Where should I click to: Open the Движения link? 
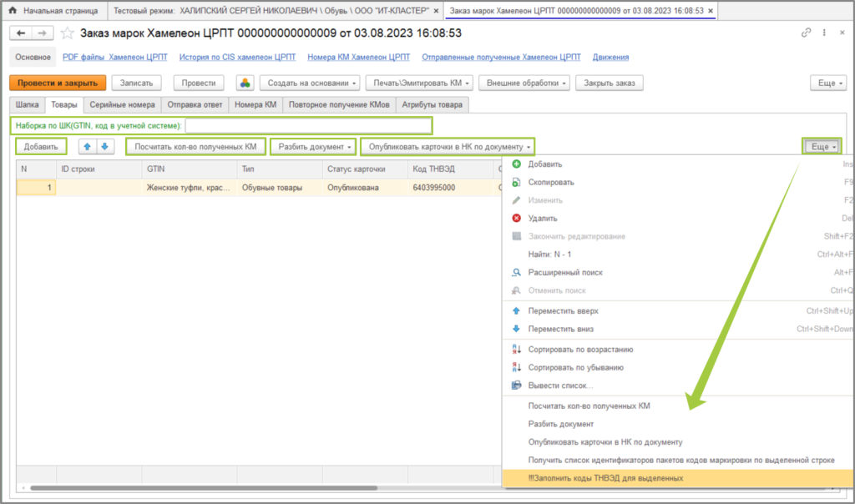click(610, 57)
